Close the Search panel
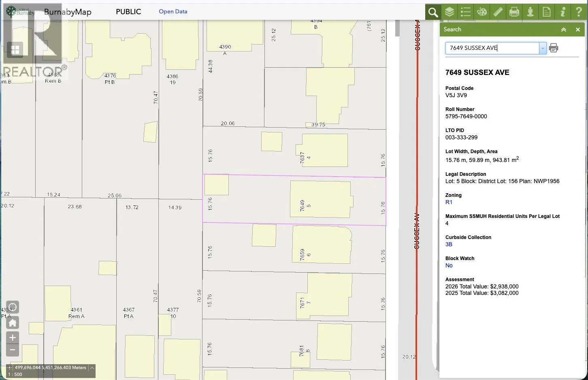This screenshot has width=588, height=380. point(578,30)
